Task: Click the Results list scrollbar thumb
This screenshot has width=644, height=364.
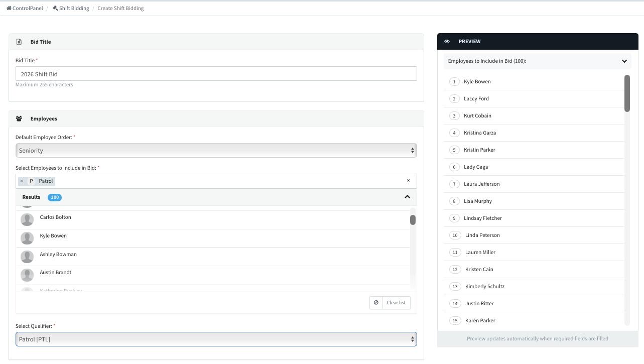Action: [413, 220]
